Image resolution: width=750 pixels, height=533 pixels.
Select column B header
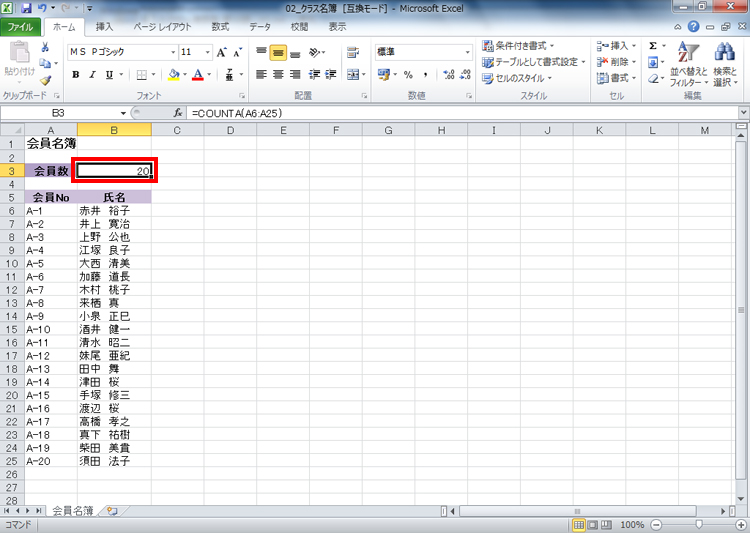(x=114, y=130)
